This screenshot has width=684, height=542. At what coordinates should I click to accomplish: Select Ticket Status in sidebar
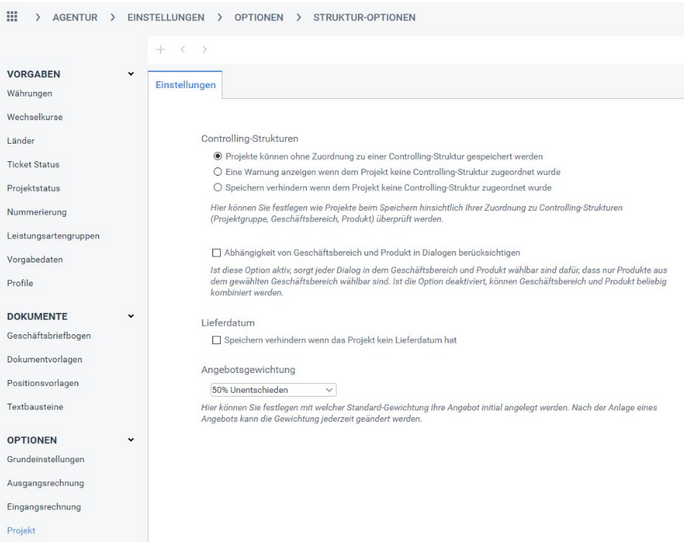(x=33, y=164)
